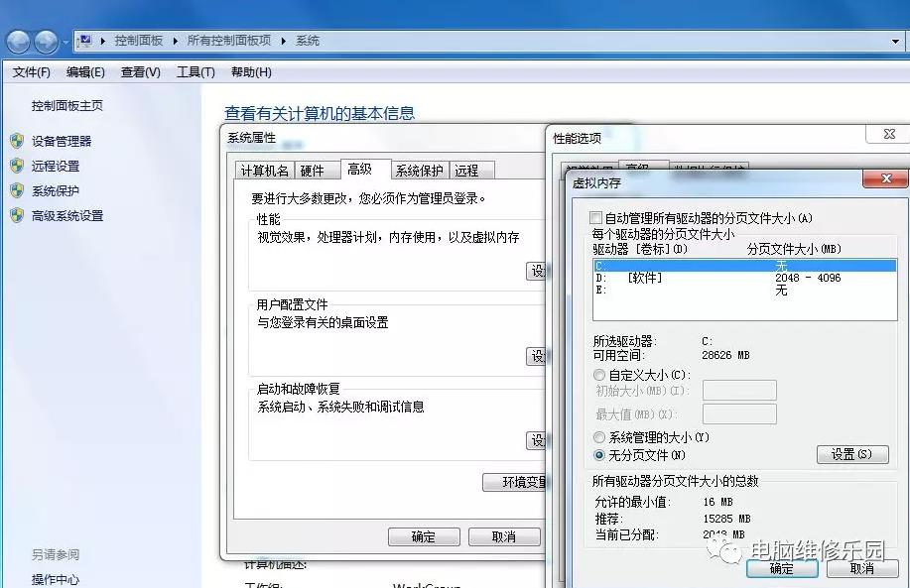Select the 系统管理的大小(Y) radio button
Screen dimensions: 910x588
[599, 436]
